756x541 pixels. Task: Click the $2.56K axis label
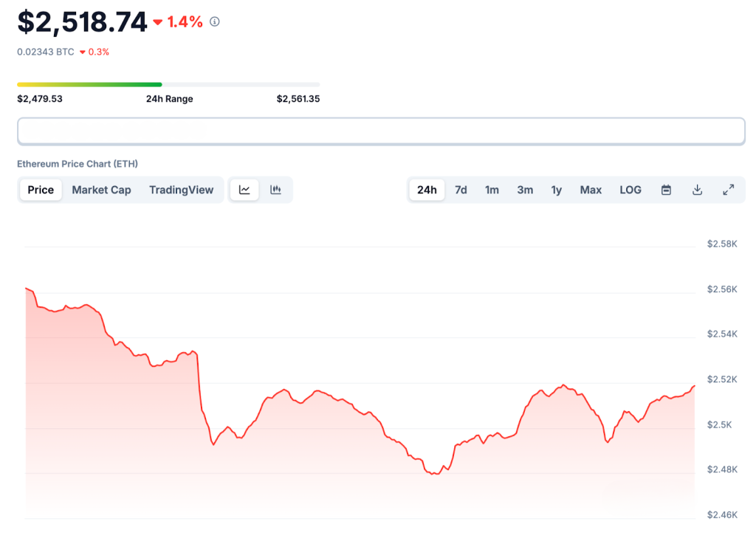click(x=722, y=289)
